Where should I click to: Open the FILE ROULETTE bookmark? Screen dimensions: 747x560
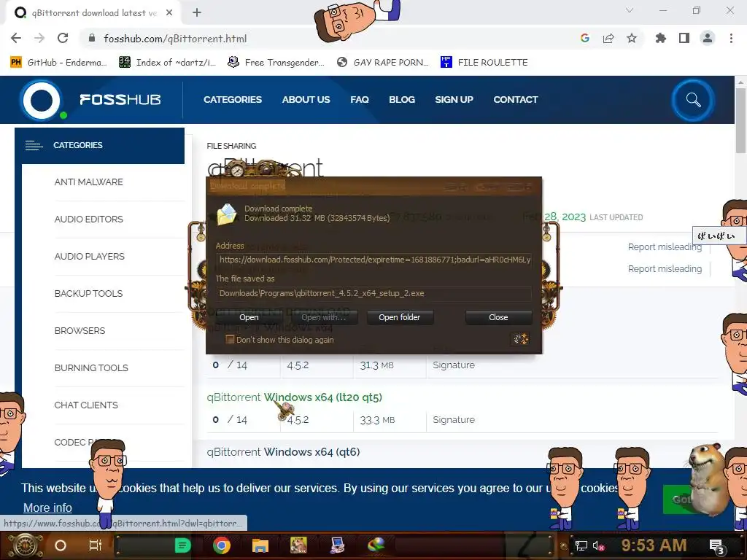[484, 63]
